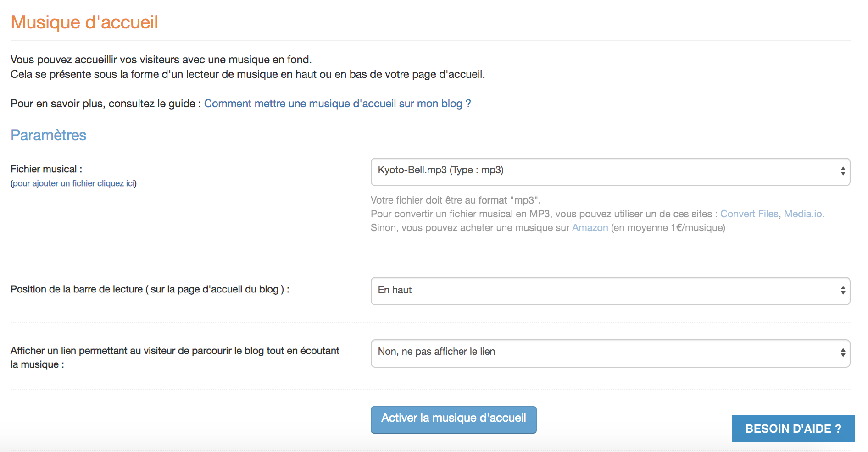
Task: Open the guide link about musique d'accueil on blog
Action: coord(337,104)
